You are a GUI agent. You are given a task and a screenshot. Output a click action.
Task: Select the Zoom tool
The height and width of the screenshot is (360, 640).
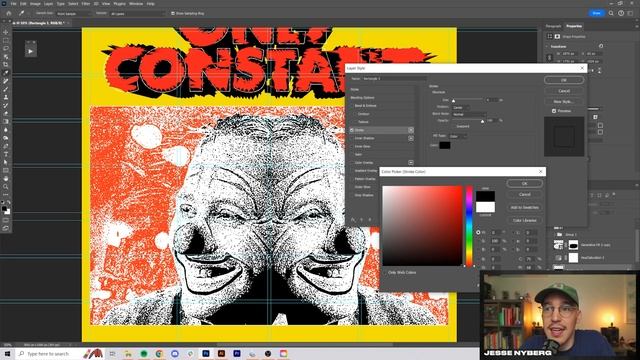[x=6, y=187]
